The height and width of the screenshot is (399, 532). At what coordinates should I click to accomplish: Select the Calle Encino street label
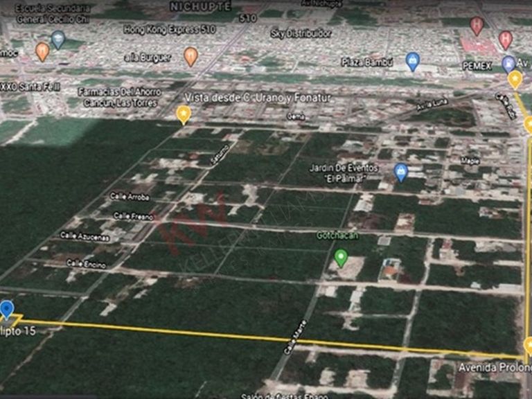[x=86, y=264]
